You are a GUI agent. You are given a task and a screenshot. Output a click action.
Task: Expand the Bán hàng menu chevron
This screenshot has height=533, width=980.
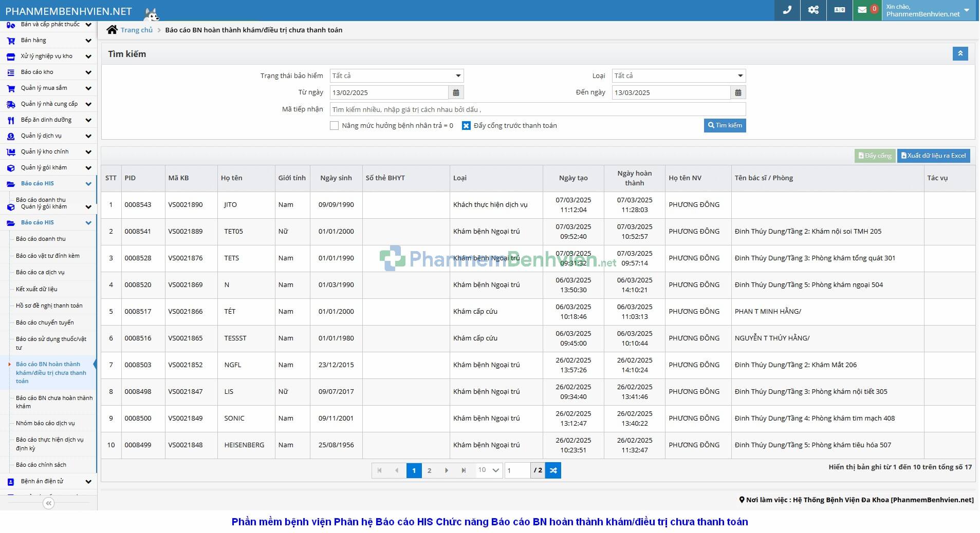tap(88, 41)
